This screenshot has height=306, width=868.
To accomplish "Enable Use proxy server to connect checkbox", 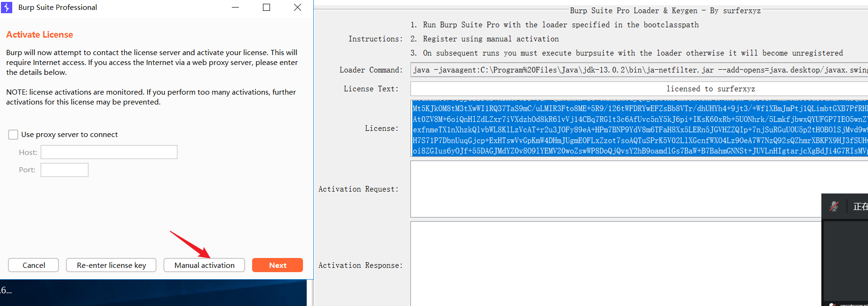I will 13,135.
